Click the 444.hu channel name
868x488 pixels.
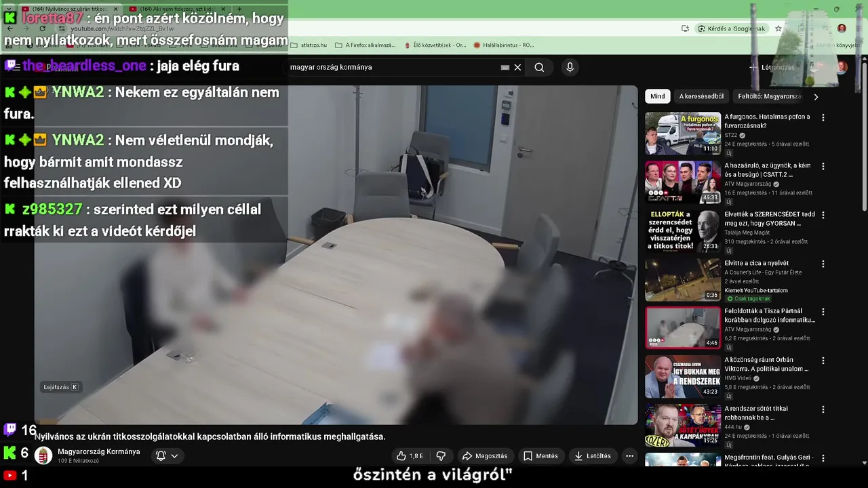(733, 427)
